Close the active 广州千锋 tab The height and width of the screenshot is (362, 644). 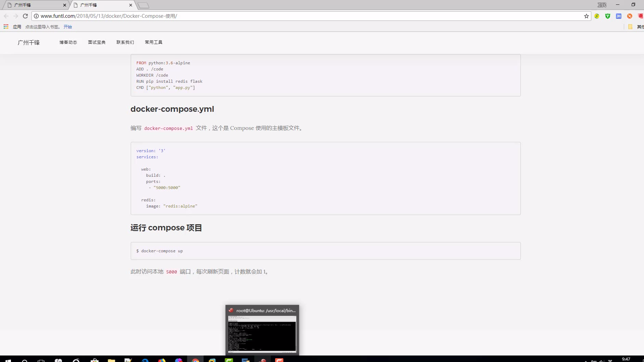(131, 5)
